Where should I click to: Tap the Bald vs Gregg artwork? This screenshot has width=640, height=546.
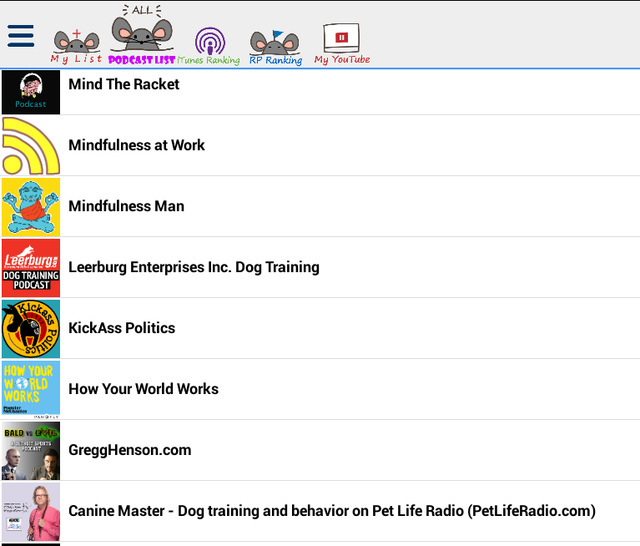click(31, 451)
